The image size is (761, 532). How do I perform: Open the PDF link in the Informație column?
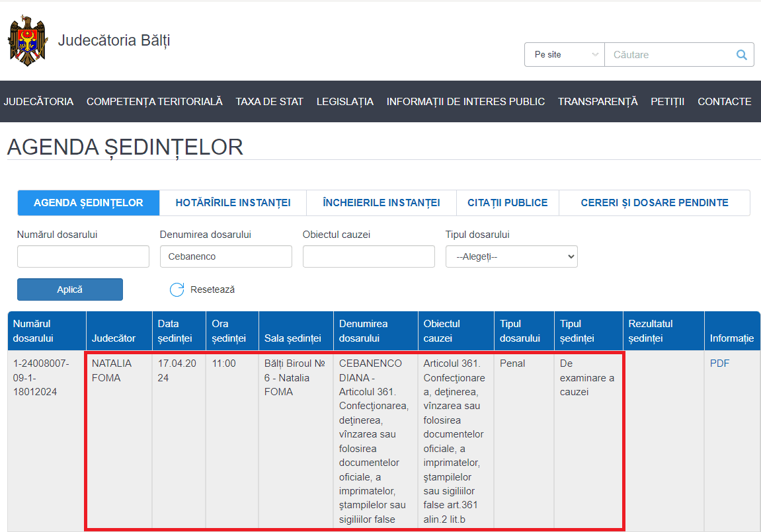pos(719,363)
